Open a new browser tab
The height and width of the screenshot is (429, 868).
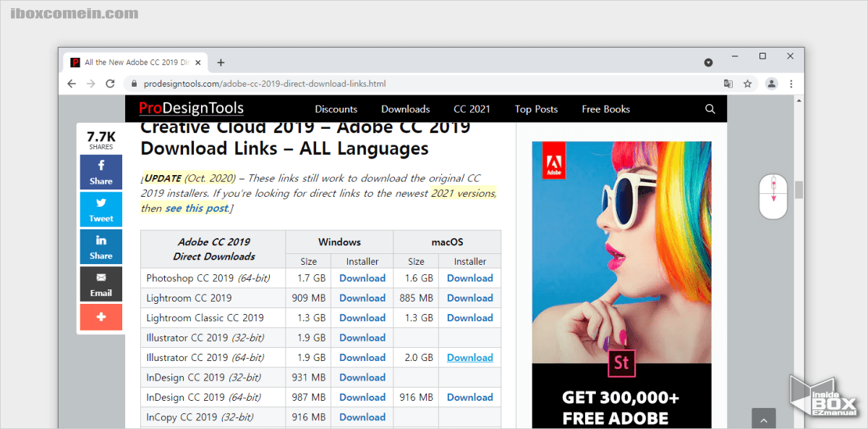[x=221, y=62]
